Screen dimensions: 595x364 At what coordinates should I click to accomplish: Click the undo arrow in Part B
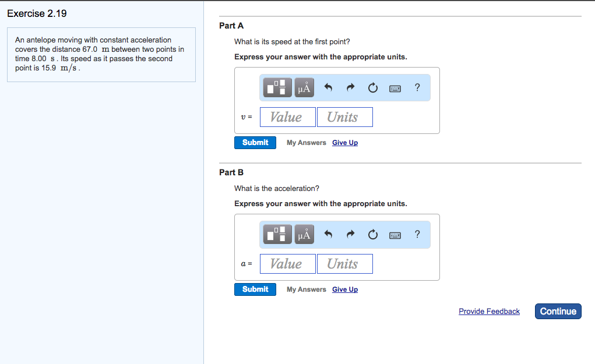coord(328,235)
